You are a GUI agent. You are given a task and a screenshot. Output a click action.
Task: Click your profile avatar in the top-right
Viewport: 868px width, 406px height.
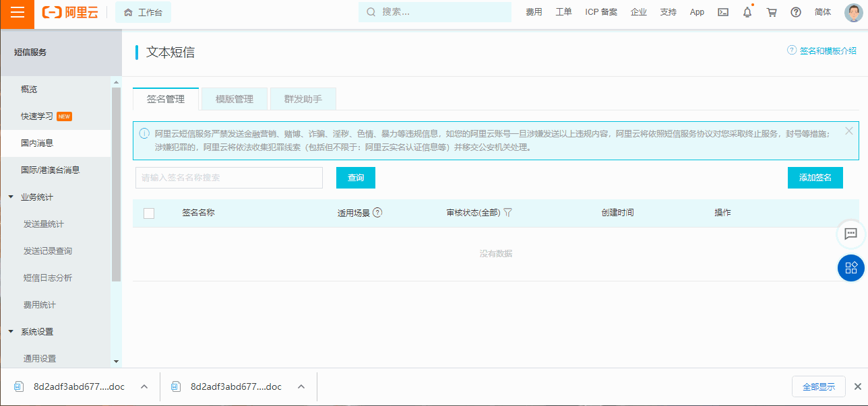pos(850,11)
